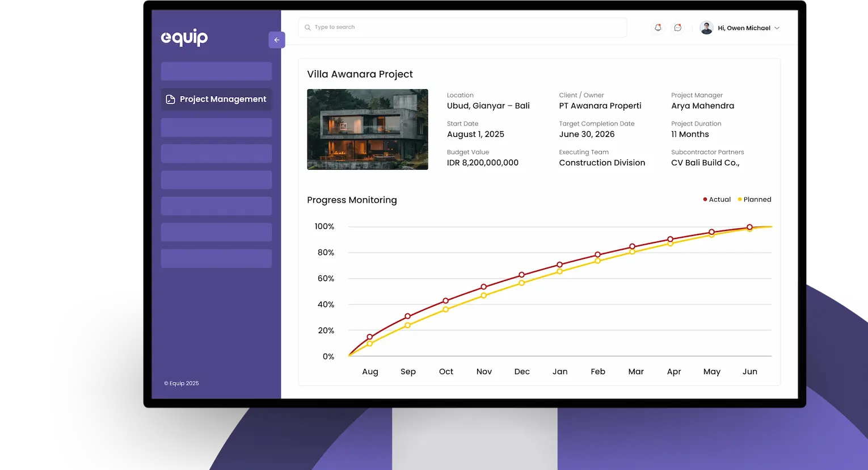
Task: Open the villa project thumbnail image
Action: tap(368, 129)
